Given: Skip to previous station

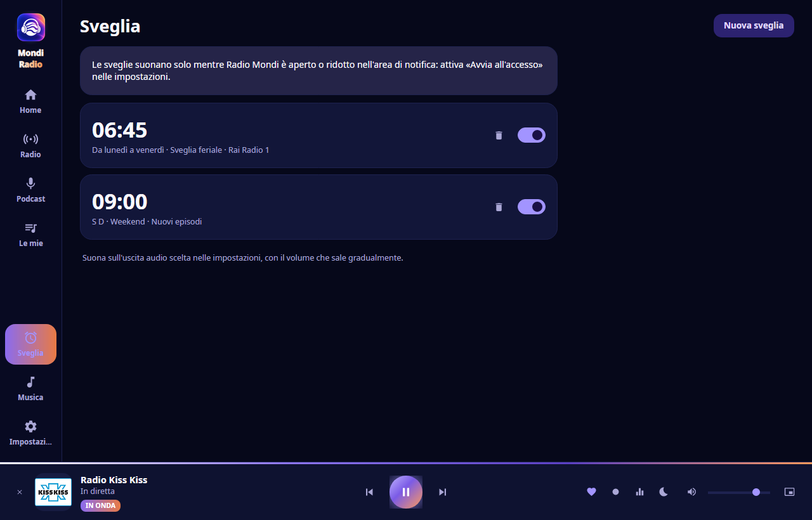Looking at the screenshot, I should point(369,492).
